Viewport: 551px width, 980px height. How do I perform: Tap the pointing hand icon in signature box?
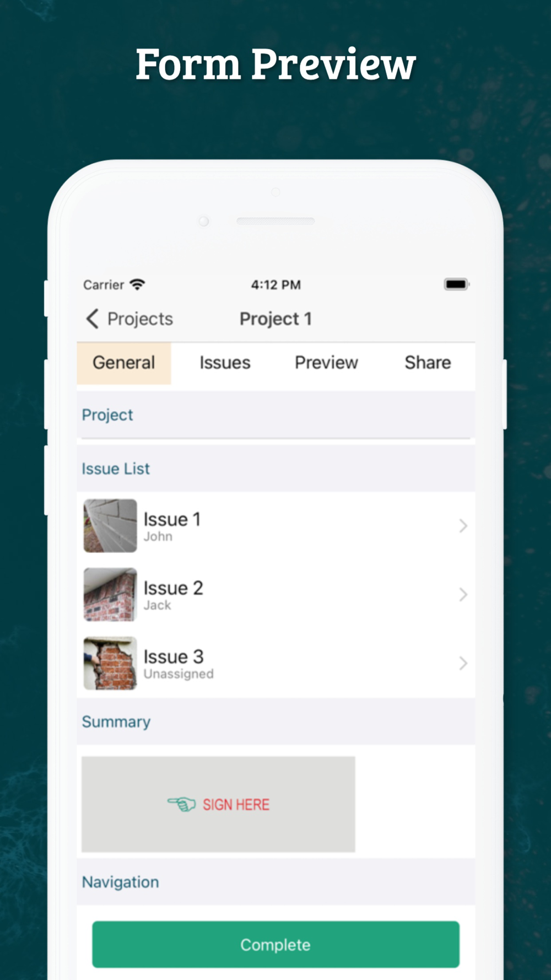pos(182,805)
